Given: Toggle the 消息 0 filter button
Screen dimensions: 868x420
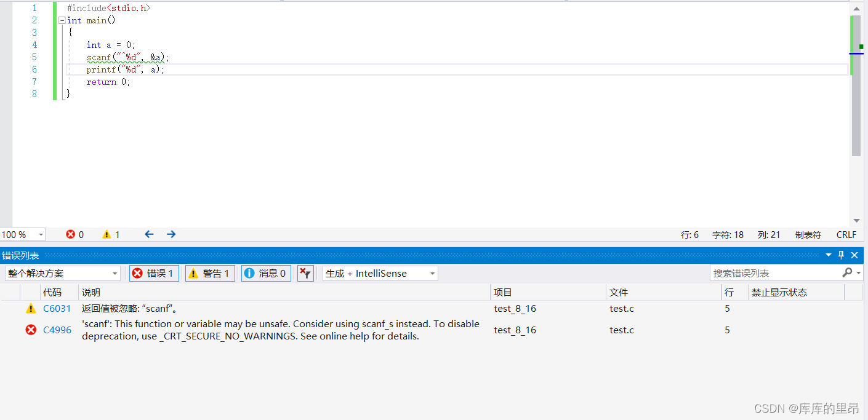Looking at the screenshot, I should click(266, 273).
